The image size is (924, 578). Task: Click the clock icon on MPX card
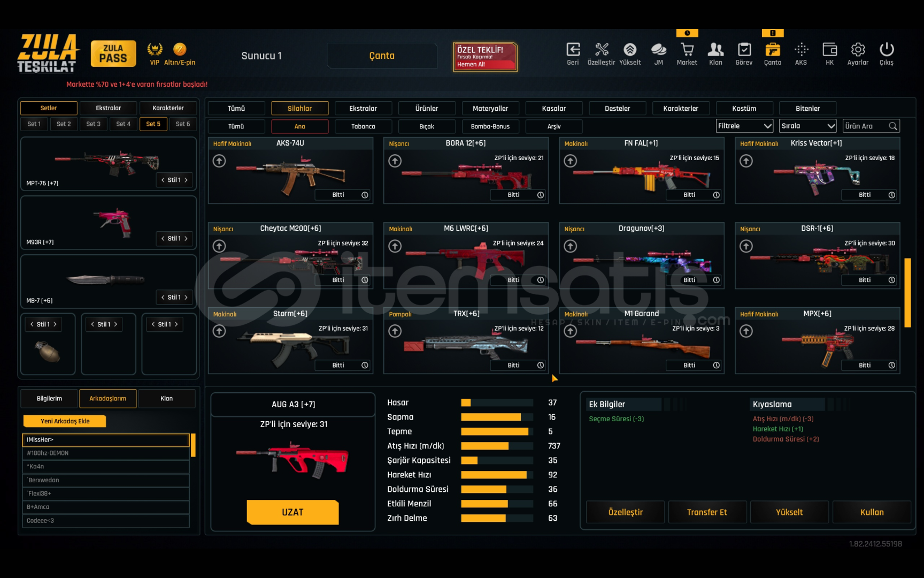892,365
